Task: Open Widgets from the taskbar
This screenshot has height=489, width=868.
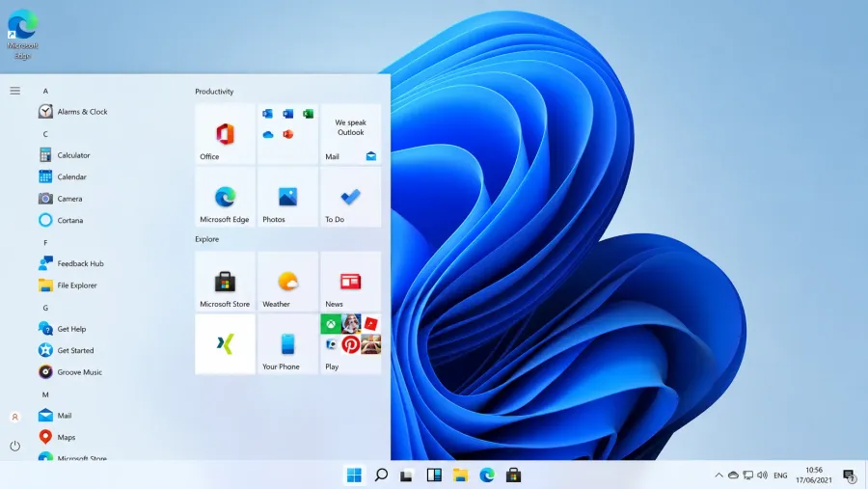Action: pos(434,475)
